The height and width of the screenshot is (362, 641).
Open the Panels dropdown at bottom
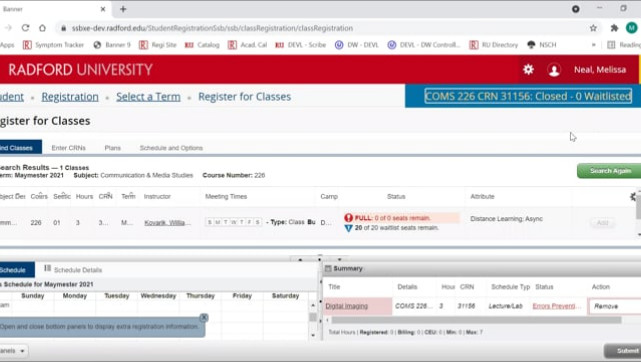click(13, 351)
